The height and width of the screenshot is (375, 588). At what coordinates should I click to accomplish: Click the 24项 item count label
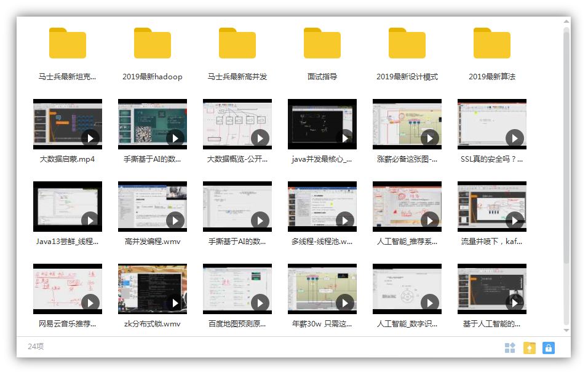click(34, 347)
